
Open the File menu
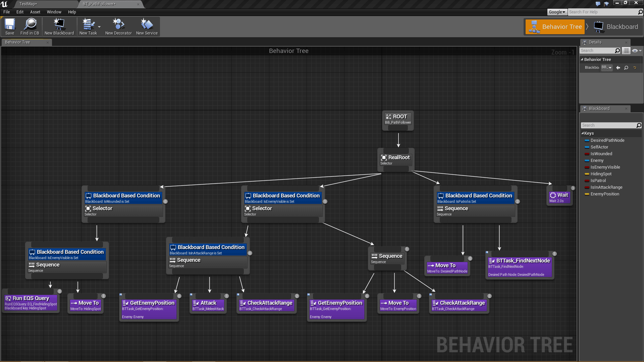tap(6, 12)
